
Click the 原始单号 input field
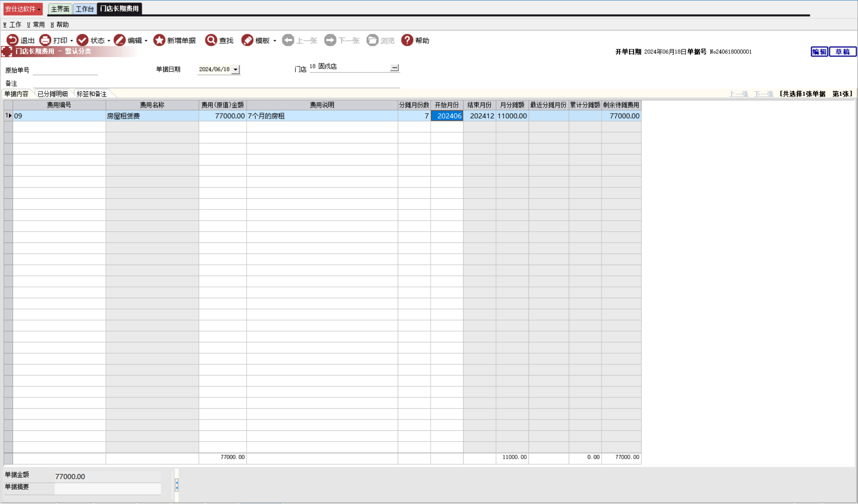click(x=65, y=70)
